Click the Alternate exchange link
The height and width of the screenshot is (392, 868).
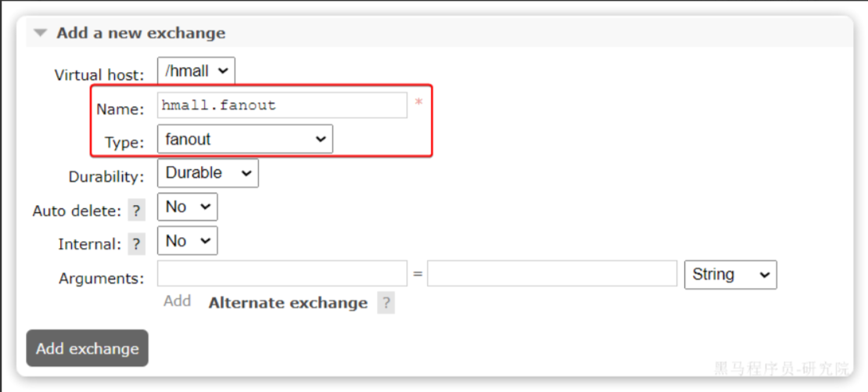click(x=288, y=304)
